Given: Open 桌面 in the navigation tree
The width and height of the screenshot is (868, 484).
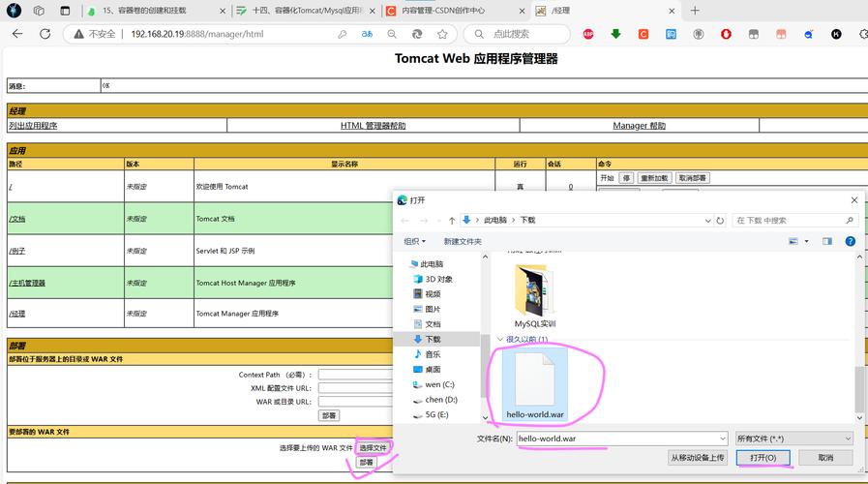Looking at the screenshot, I should point(428,370).
